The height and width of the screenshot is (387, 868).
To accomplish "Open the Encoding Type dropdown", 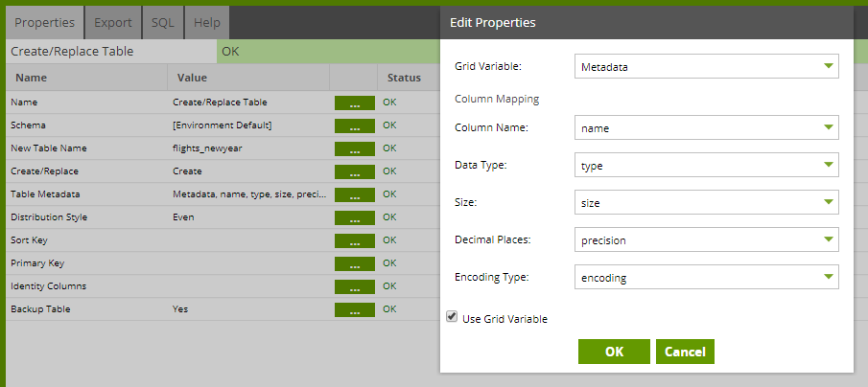I will tap(707, 278).
